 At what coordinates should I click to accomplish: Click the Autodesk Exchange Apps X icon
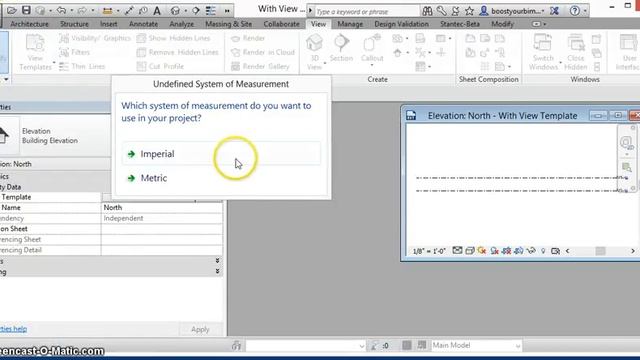554,11
